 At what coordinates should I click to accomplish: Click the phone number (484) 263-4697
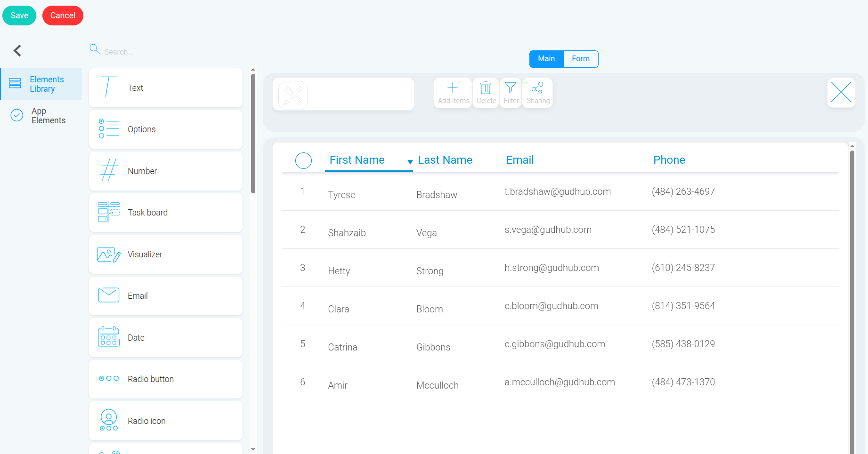click(683, 191)
